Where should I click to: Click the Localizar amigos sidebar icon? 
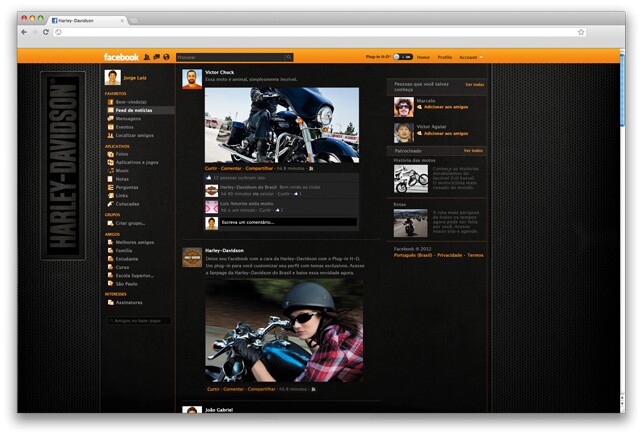[110, 135]
